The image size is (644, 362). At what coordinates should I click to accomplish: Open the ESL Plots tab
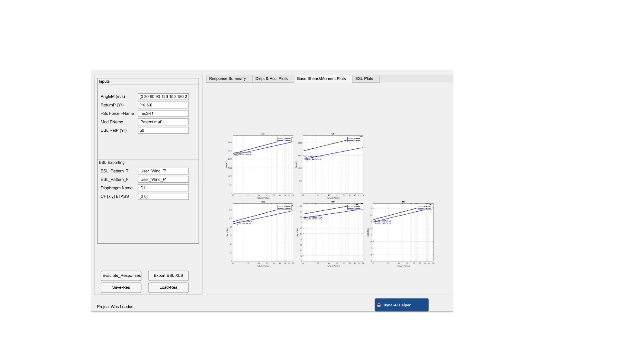pos(364,79)
